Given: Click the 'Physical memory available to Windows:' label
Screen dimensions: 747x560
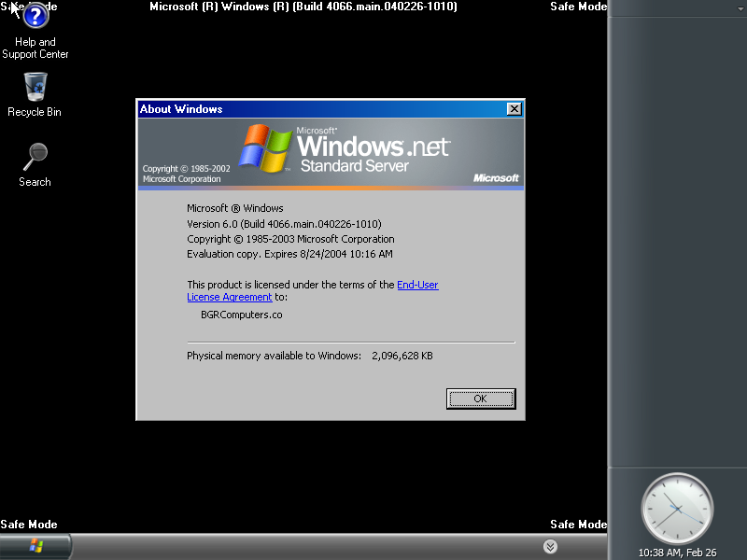Looking at the screenshot, I should click(274, 356).
